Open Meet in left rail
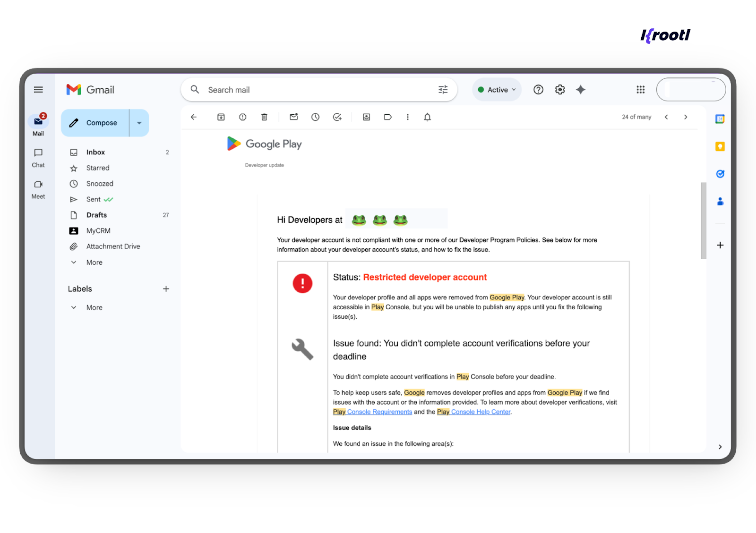The height and width of the screenshot is (533, 756). 38,189
